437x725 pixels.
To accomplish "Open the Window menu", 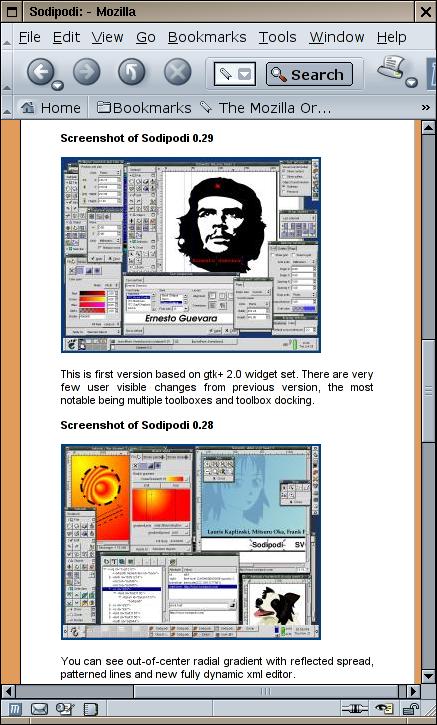I will click(x=337, y=37).
